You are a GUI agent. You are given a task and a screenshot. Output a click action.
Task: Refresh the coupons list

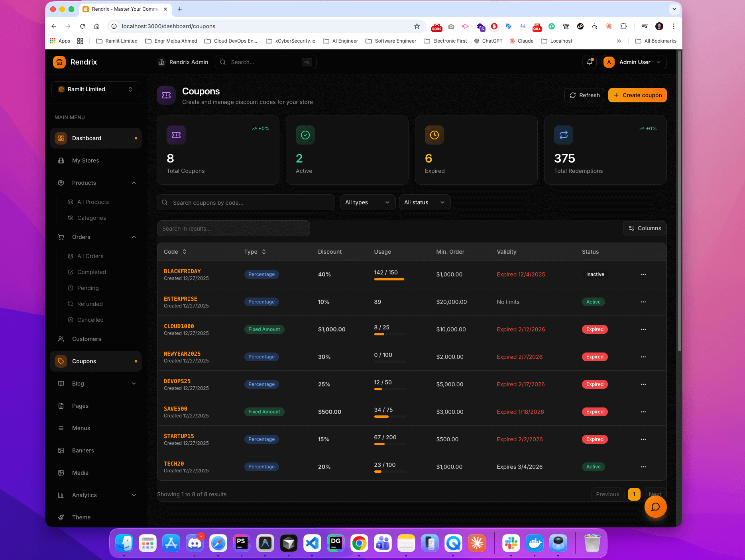[584, 95]
